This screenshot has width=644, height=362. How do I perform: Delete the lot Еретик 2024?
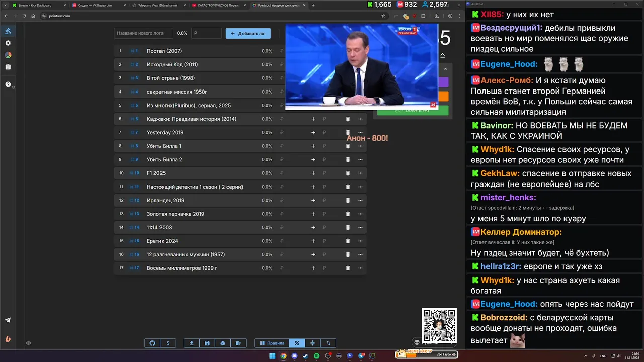[347, 241]
